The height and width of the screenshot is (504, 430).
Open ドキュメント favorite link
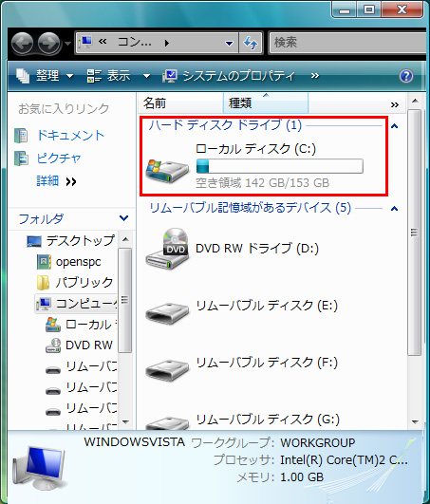click(x=70, y=136)
